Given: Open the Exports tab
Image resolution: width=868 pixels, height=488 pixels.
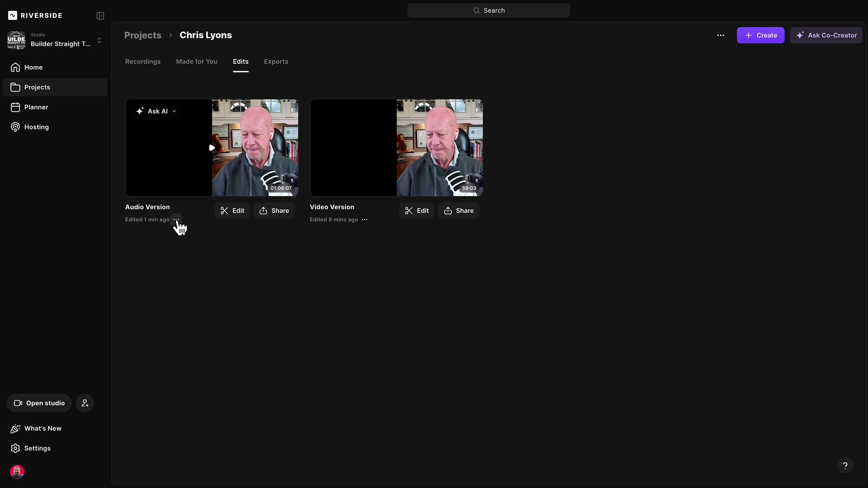Looking at the screenshot, I should (x=276, y=62).
